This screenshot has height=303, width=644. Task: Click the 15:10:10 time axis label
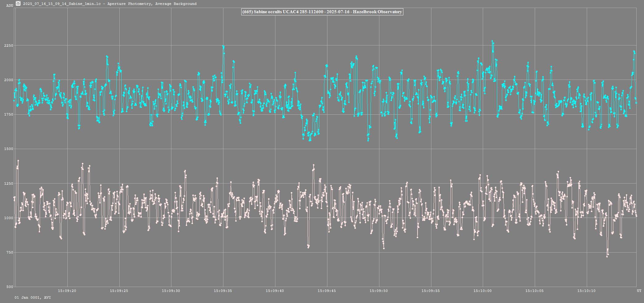tap(586, 291)
